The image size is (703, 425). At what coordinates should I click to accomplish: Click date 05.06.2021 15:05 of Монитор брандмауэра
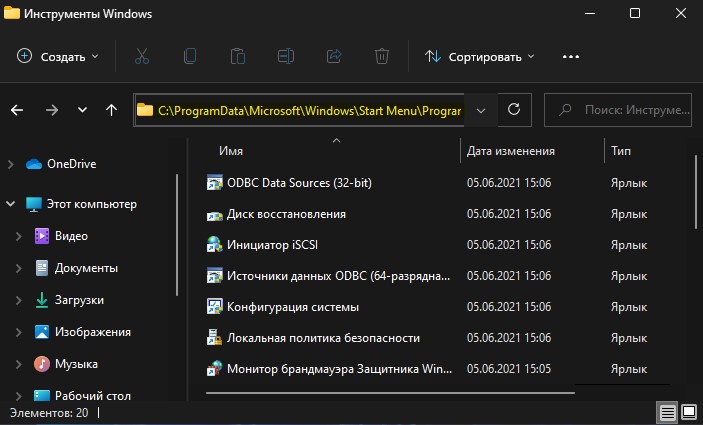pos(509,369)
